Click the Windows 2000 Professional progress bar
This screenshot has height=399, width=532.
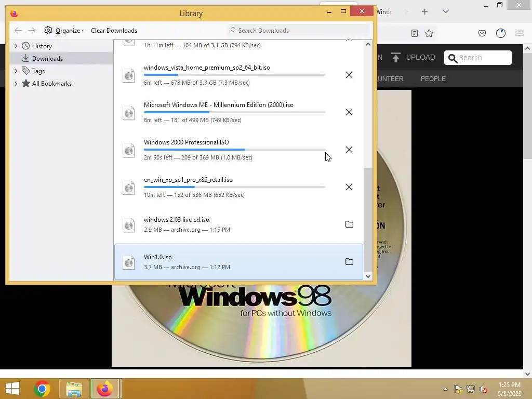tap(234, 150)
